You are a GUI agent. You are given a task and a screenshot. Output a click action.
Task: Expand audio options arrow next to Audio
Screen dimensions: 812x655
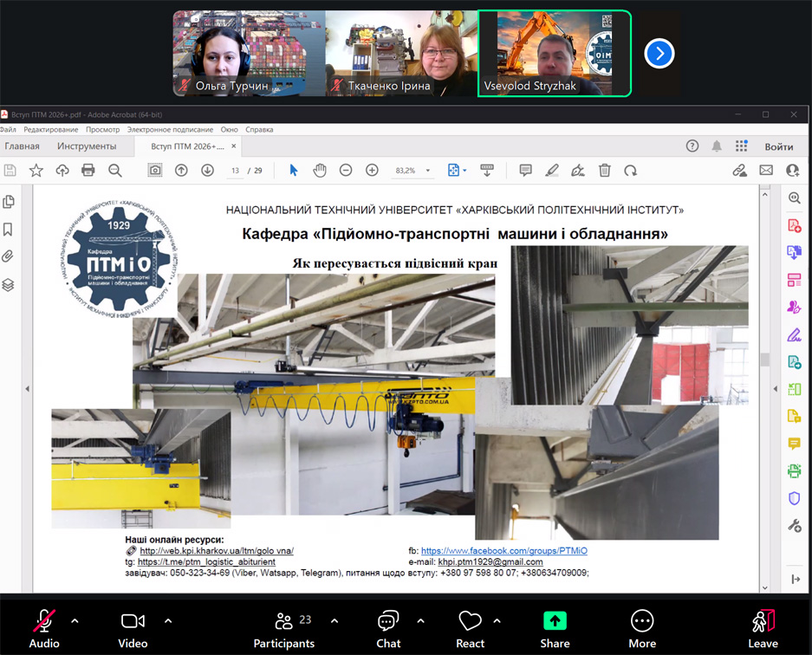pos(75,620)
